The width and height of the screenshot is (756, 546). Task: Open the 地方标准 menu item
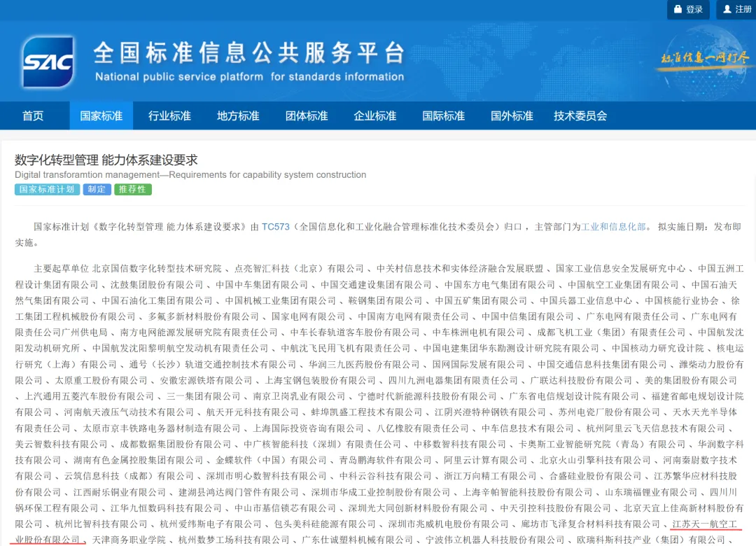[238, 115]
